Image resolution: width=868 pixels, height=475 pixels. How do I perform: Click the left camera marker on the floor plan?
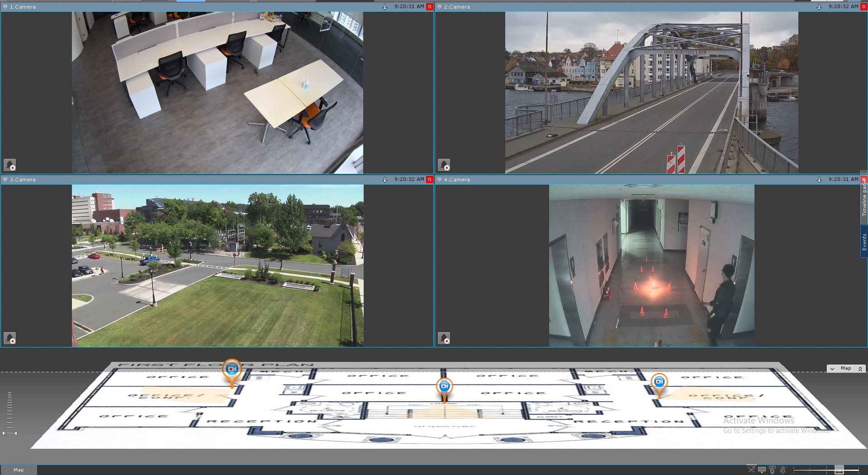pyautogui.click(x=232, y=370)
